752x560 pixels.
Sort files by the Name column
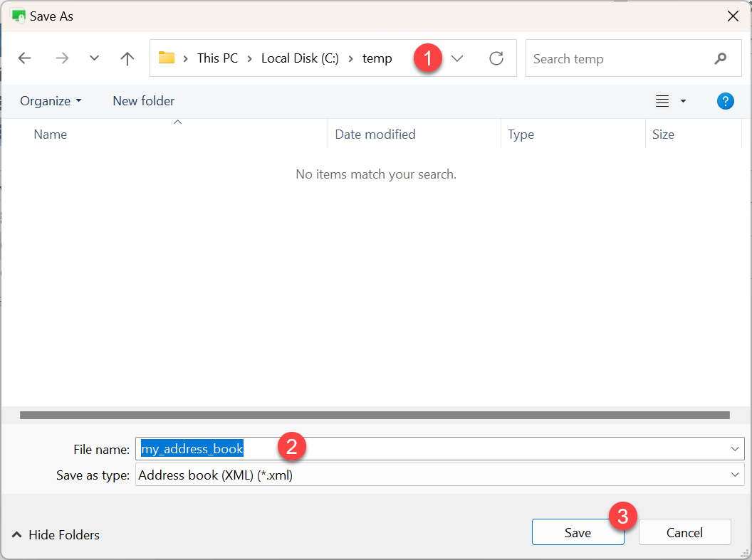[x=50, y=134]
